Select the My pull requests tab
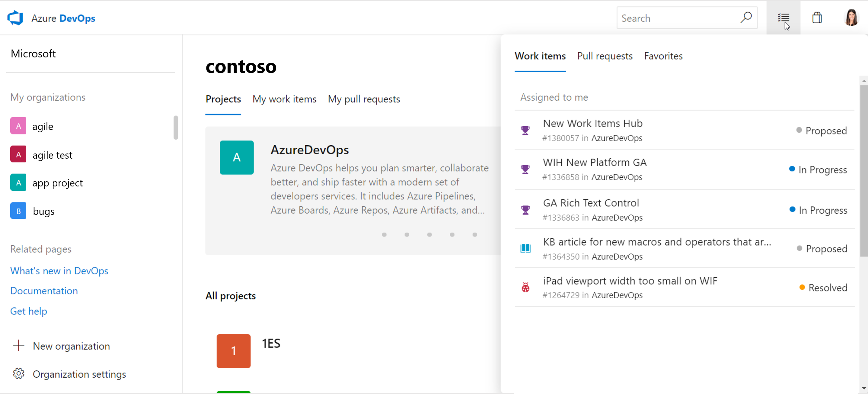 tap(364, 98)
